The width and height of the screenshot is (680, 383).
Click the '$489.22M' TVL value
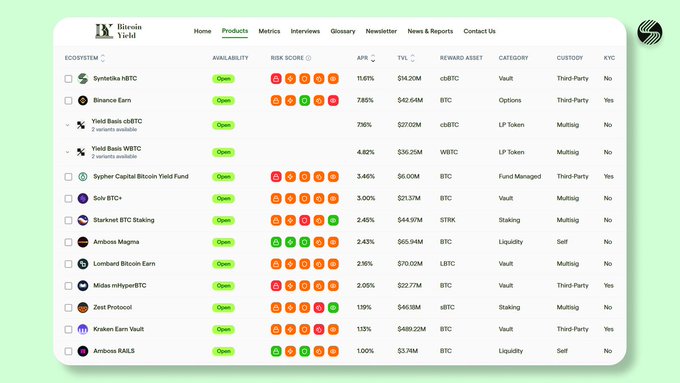tap(412, 329)
